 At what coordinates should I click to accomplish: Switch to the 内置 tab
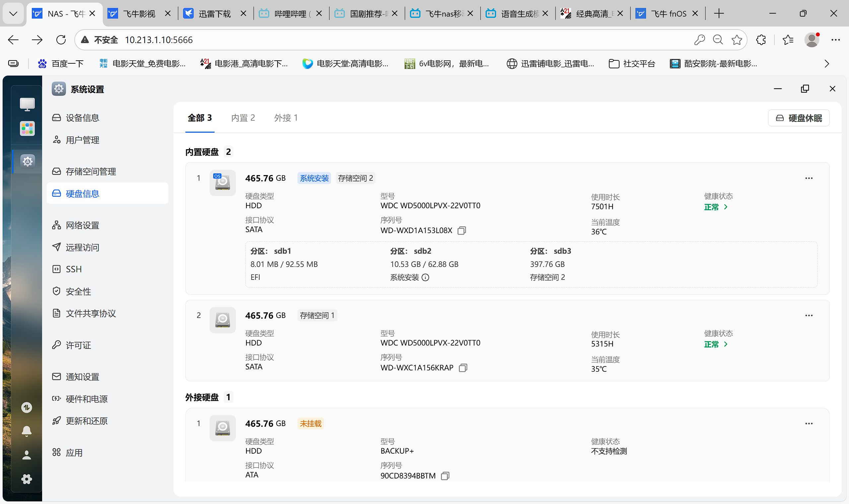click(243, 117)
